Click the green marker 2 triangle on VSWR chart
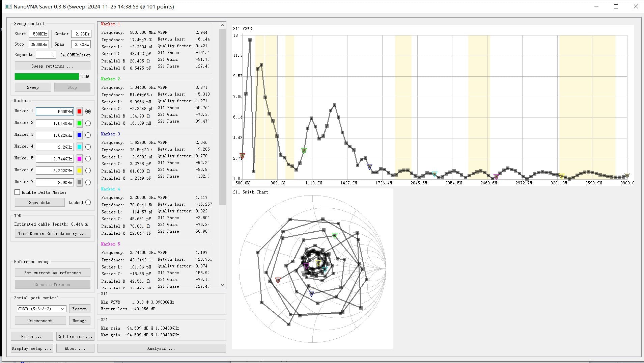644x363 pixels. click(x=304, y=151)
